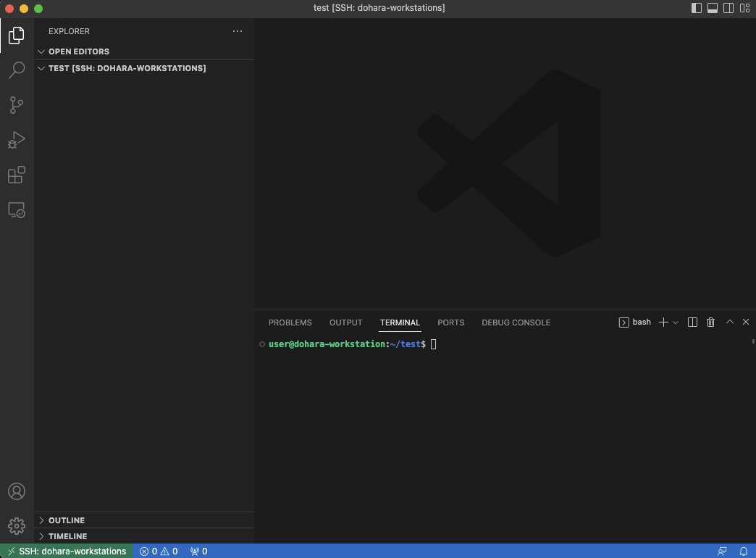Maximize the terminal panel with the chevron

[729, 322]
